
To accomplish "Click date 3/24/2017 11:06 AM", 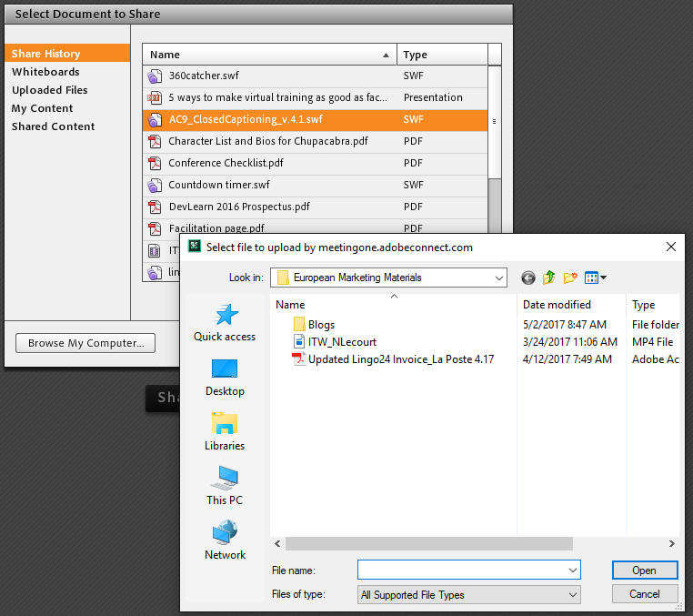I will coord(569,342).
